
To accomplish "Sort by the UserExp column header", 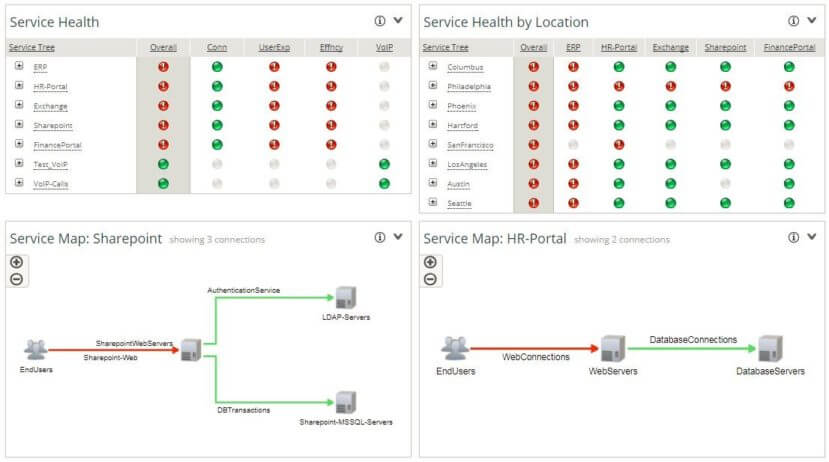I will click(x=274, y=48).
